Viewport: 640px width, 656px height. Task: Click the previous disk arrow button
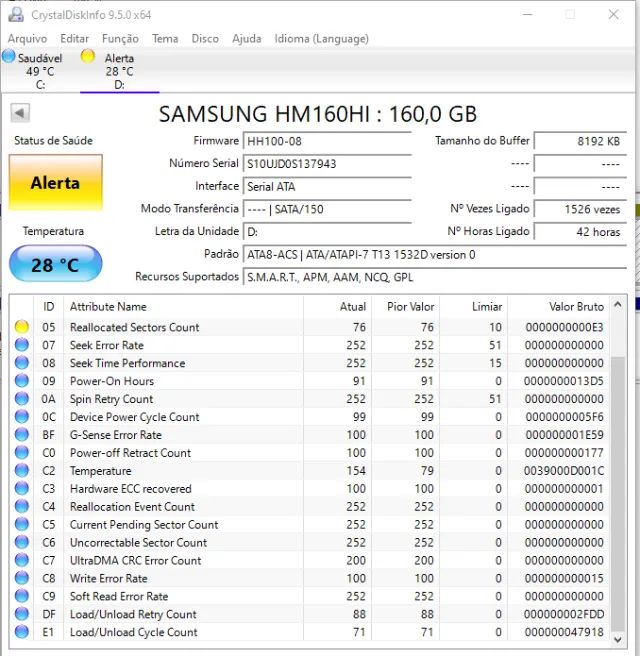[x=20, y=113]
